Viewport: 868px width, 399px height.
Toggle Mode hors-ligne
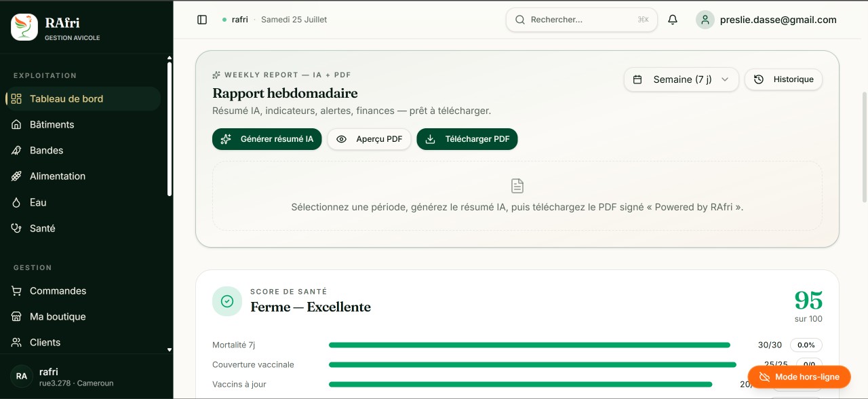pos(799,377)
